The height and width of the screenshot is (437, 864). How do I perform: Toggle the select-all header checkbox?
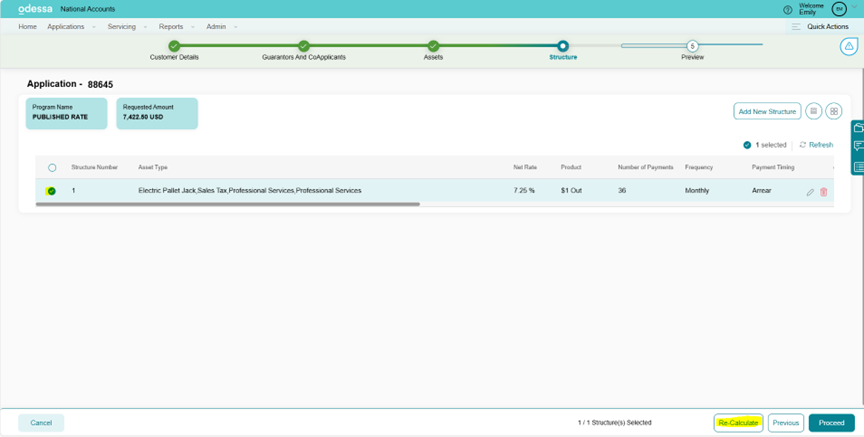coord(52,167)
